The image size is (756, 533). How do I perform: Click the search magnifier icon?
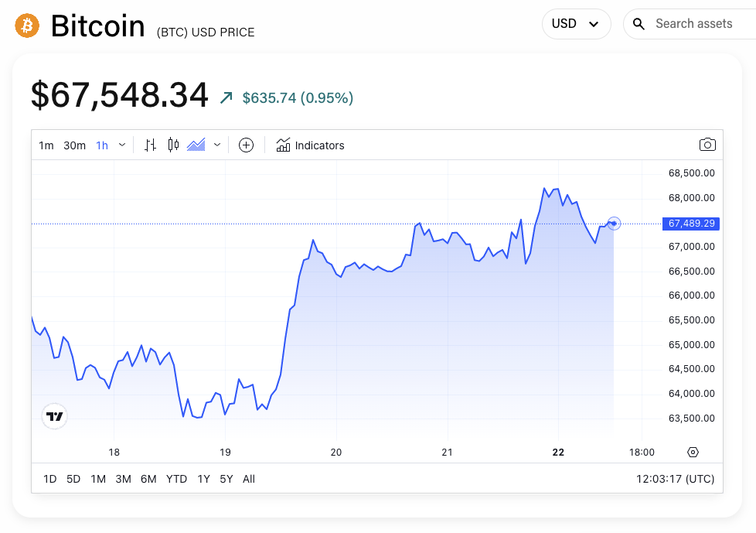[x=639, y=24]
